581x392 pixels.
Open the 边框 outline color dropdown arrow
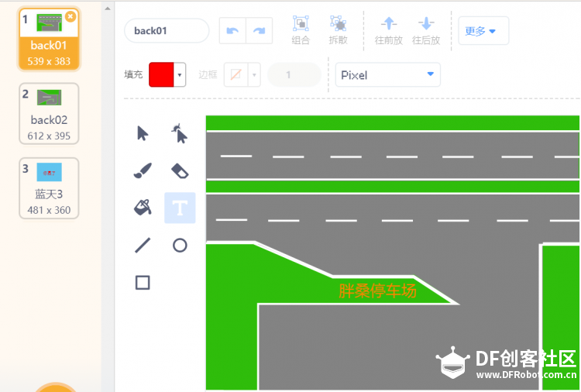(254, 75)
